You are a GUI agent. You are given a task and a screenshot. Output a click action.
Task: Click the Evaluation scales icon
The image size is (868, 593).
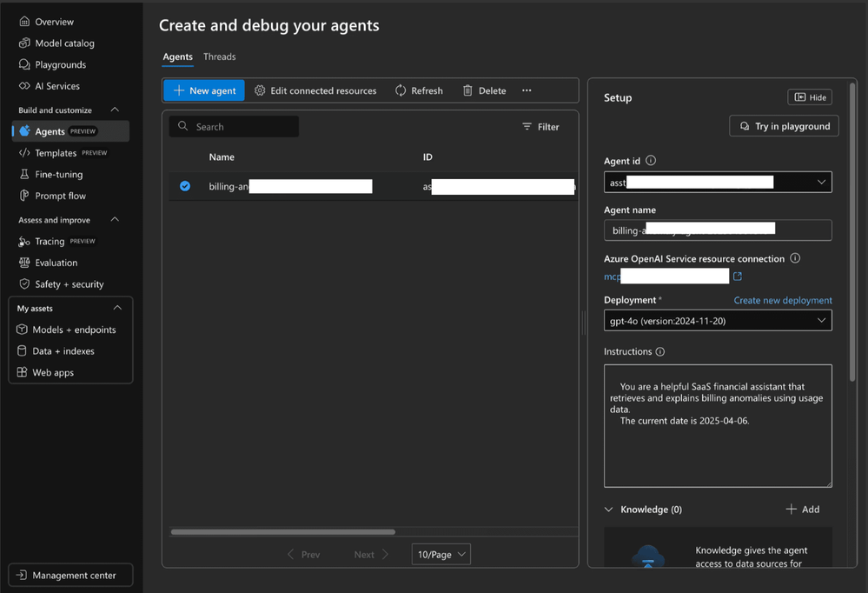pyautogui.click(x=24, y=263)
